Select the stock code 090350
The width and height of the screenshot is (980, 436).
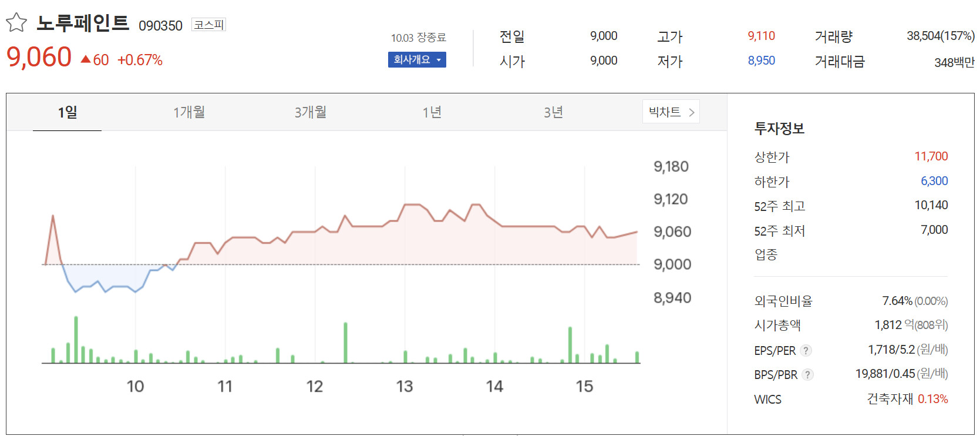pos(160,26)
